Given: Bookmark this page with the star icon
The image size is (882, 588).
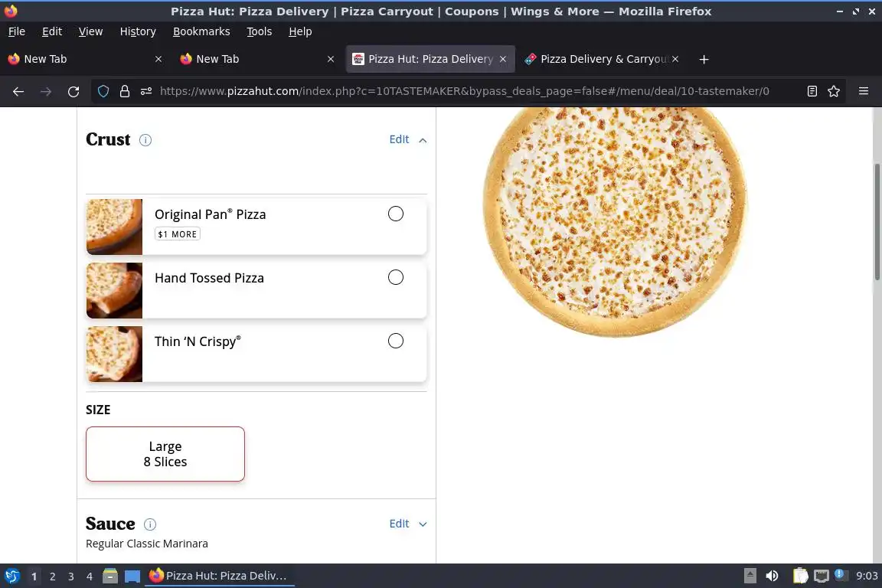Looking at the screenshot, I should pos(834,91).
